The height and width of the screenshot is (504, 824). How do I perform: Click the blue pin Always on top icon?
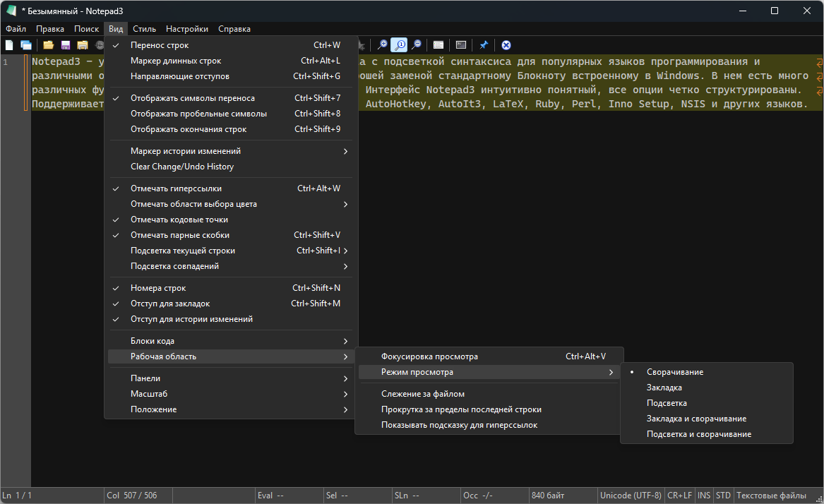click(x=484, y=45)
